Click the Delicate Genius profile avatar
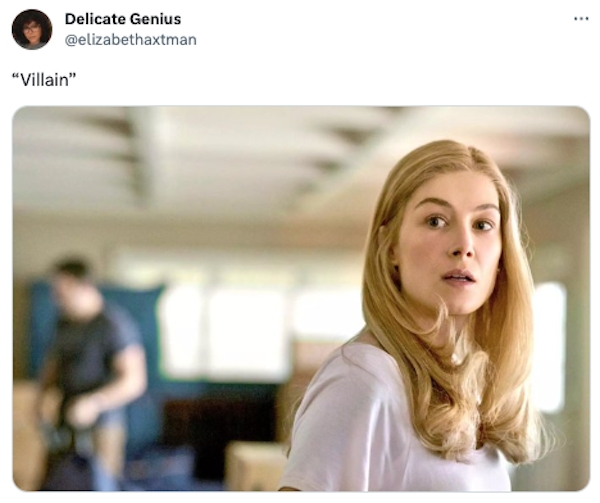The width and height of the screenshot is (600, 503). 32,29
